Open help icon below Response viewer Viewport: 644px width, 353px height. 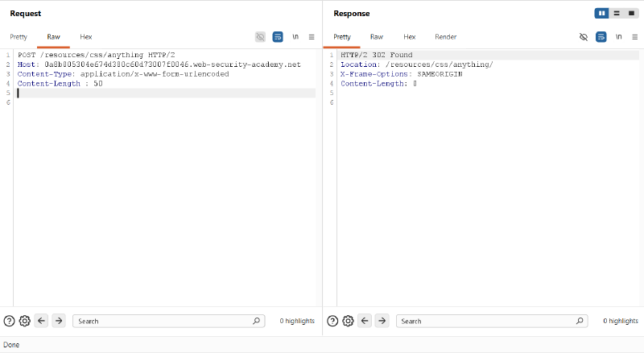click(x=332, y=321)
